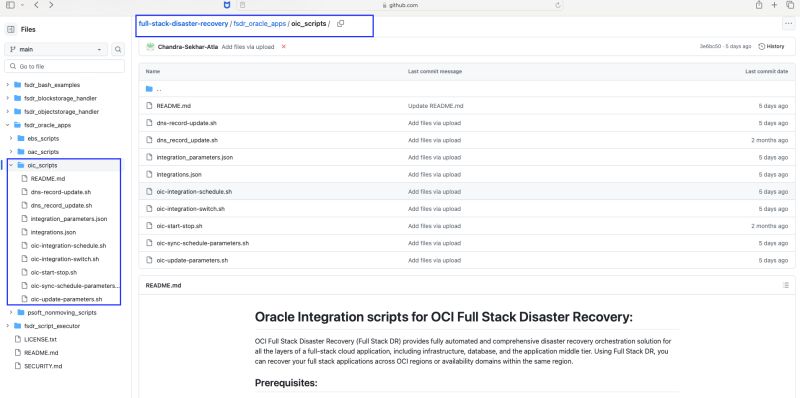Open oic-update-parameters.sh in the file listing
This screenshot has height=398, width=800.
[192, 260]
